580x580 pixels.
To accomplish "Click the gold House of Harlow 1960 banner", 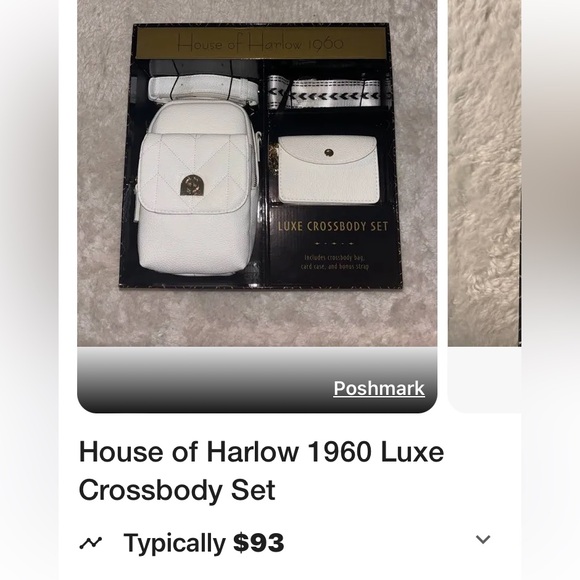I will click(261, 43).
